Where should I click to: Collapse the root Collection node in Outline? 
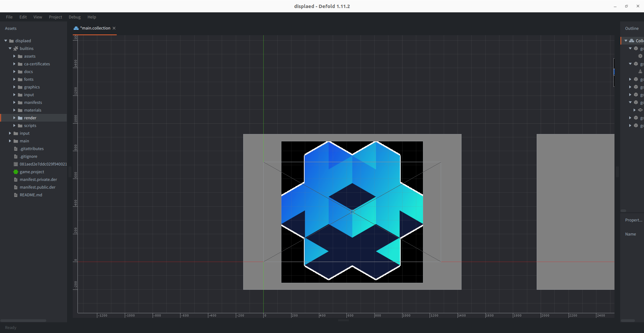coord(626,41)
